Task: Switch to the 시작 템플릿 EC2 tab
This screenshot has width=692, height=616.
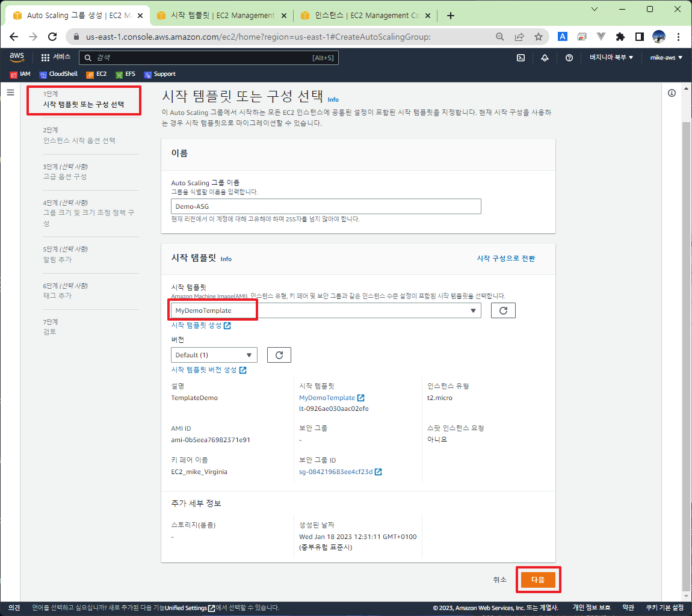Action: 221,16
